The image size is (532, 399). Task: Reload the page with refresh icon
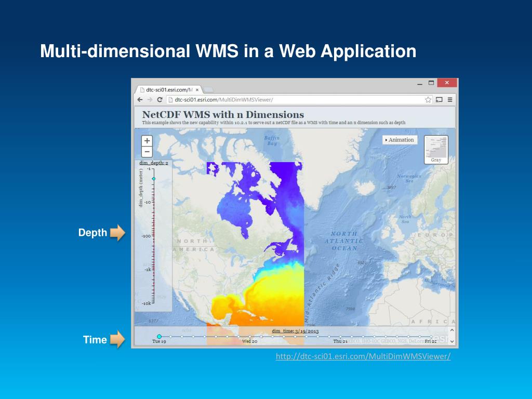(x=159, y=100)
